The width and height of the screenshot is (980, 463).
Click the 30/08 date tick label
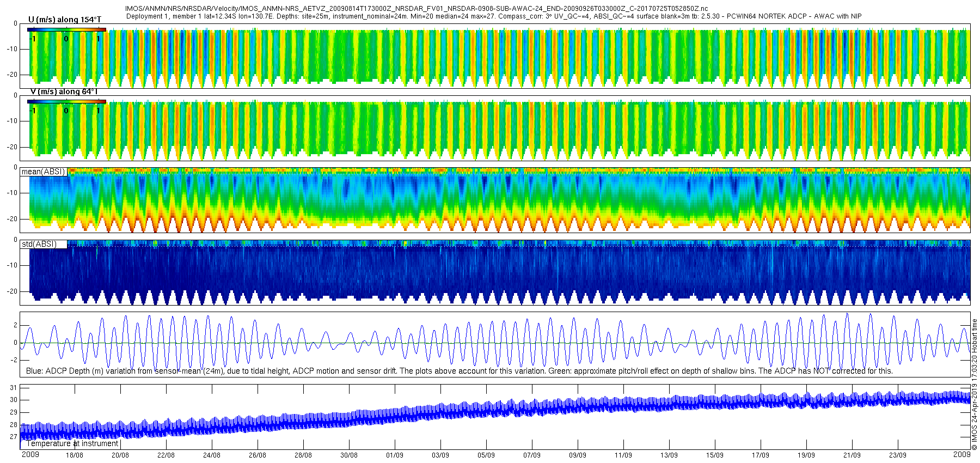pos(348,455)
